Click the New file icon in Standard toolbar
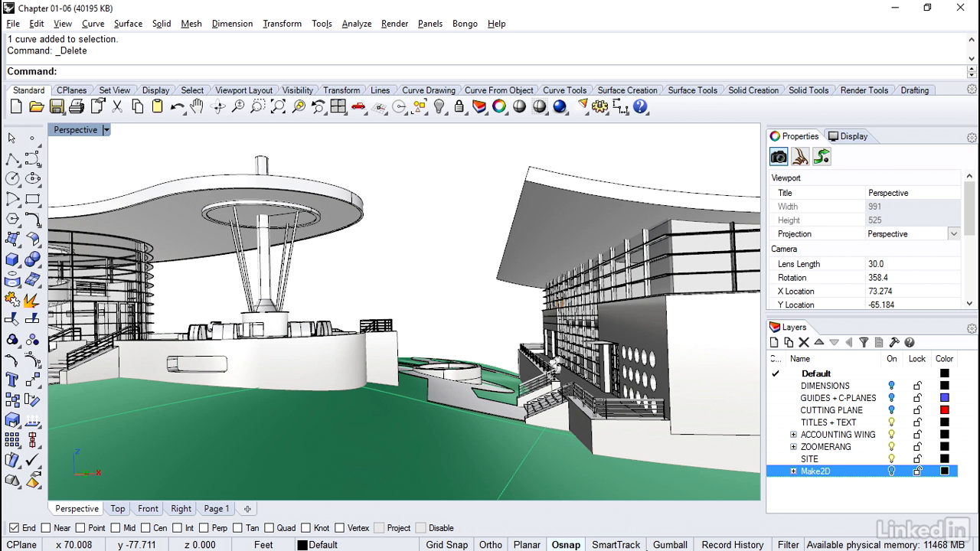The height and width of the screenshot is (551, 980). pyautogui.click(x=16, y=107)
